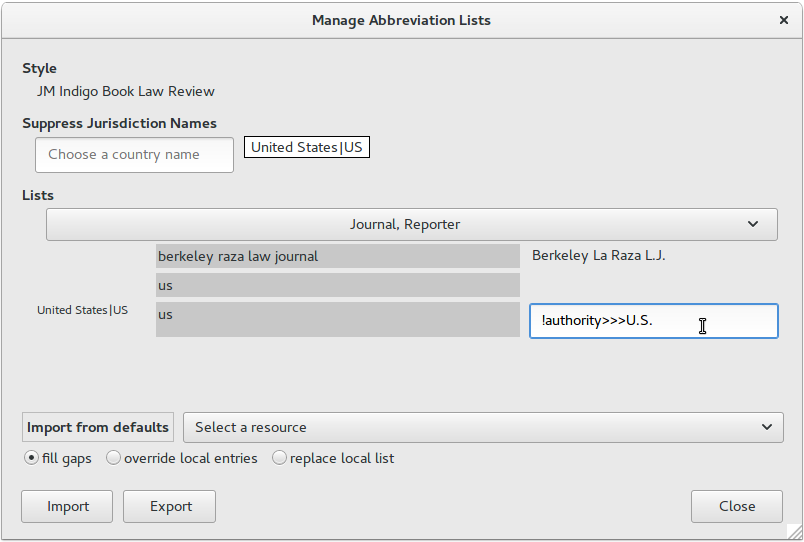Open the Journal, Reporter list dropdown

(x=412, y=224)
